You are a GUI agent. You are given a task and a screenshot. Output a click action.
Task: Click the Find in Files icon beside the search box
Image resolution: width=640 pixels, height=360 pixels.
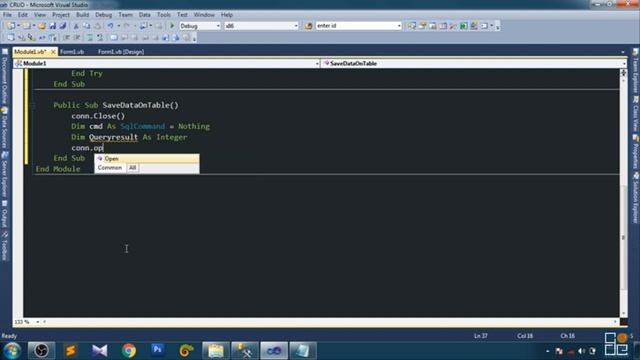coord(309,26)
